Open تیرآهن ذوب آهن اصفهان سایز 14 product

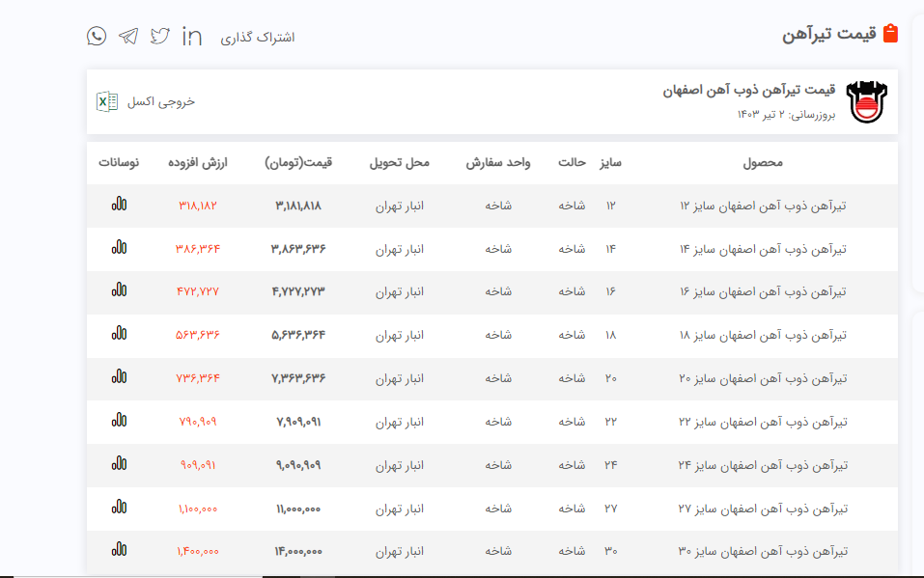(x=763, y=249)
